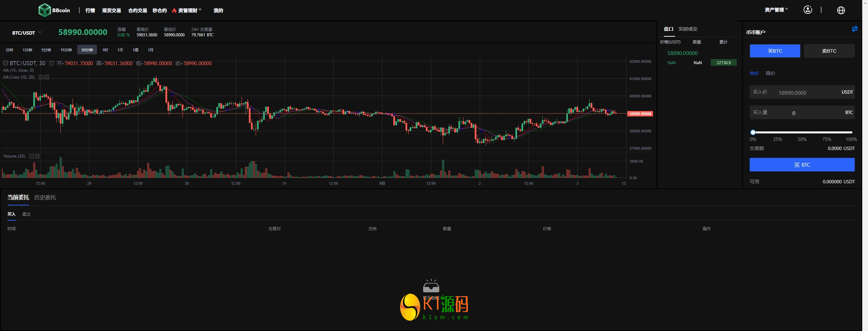Click the 24H 交易量 value 79.7661 BTC

[202, 35]
